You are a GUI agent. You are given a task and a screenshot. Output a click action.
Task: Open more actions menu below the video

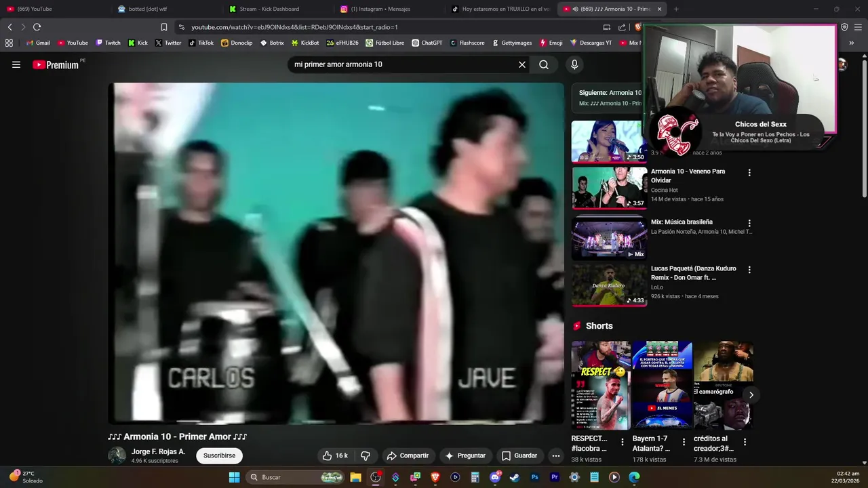pyautogui.click(x=556, y=455)
